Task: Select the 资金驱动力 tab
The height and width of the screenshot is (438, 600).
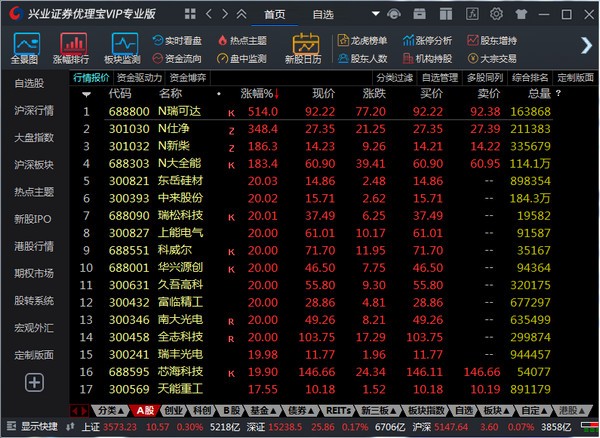Action: tap(139, 78)
